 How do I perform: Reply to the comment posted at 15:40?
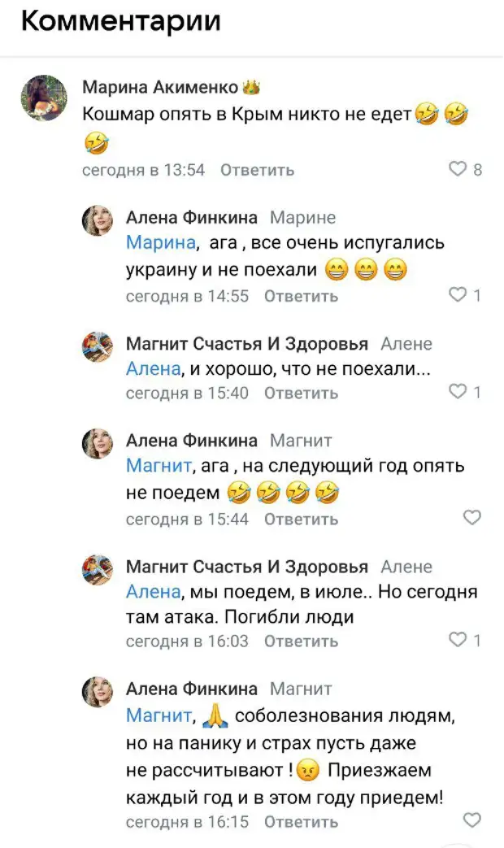click(301, 393)
